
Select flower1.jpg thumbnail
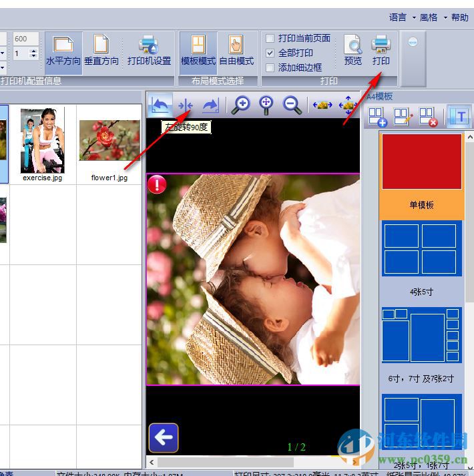109,144
